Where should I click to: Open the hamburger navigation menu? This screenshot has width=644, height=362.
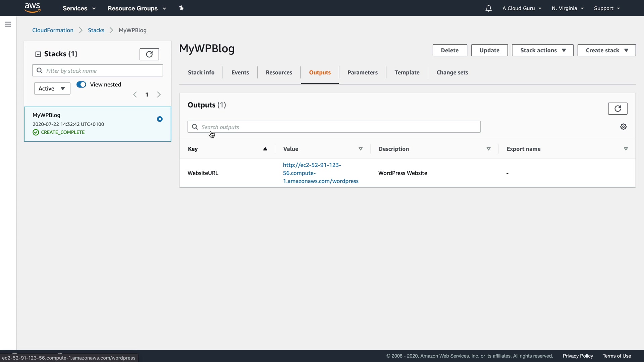coord(8,24)
